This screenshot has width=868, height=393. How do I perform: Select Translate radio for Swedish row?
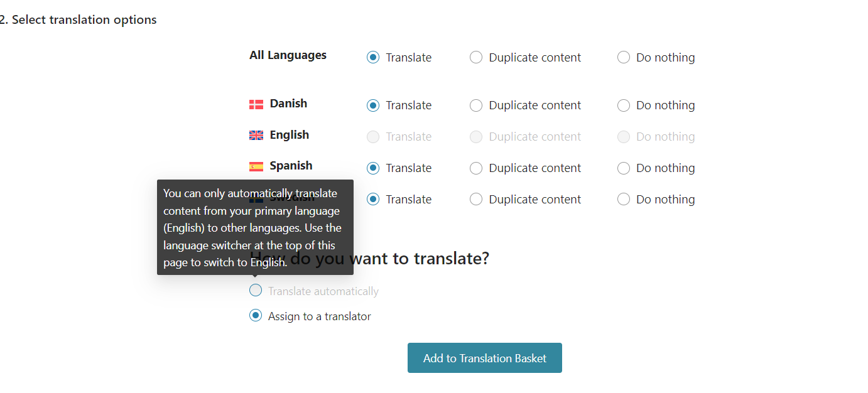click(x=373, y=200)
